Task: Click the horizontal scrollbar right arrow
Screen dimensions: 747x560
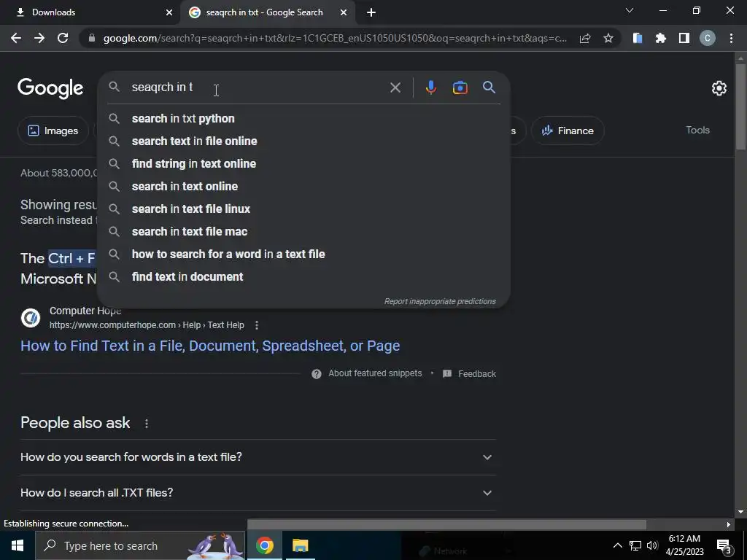Action: point(729,524)
